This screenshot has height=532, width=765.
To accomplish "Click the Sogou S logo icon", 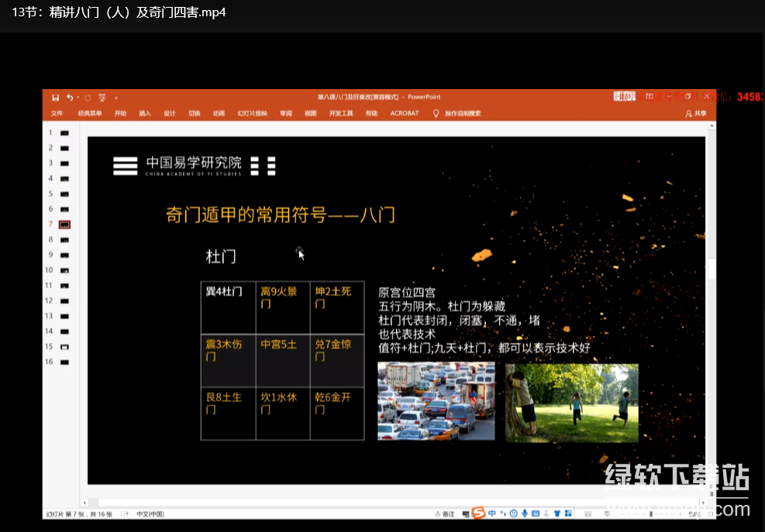I will pyautogui.click(x=479, y=513).
